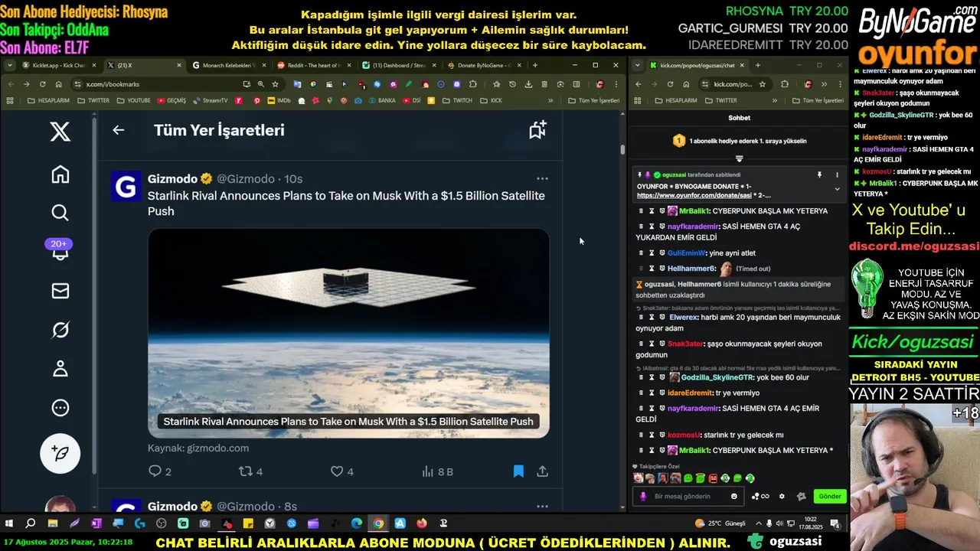Unpin pinned chat message pin icon
This screenshot has height=551, width=980.
tap(819, 174)
